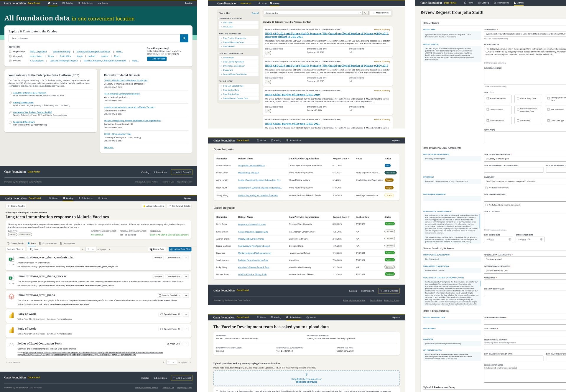Screen dimensions: 566x392
Task: Clear the disease burden search with X icon
Action: 360,13
